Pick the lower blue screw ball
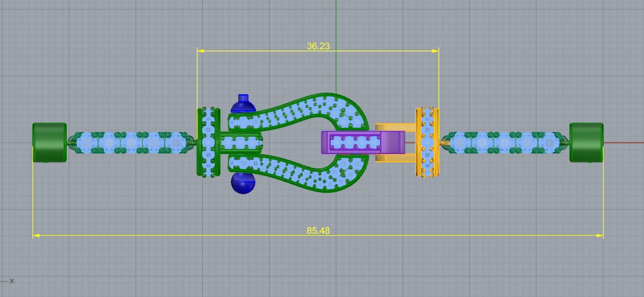Screen dimensions: 644x297 pyautogui.click(x=243, y=183)
